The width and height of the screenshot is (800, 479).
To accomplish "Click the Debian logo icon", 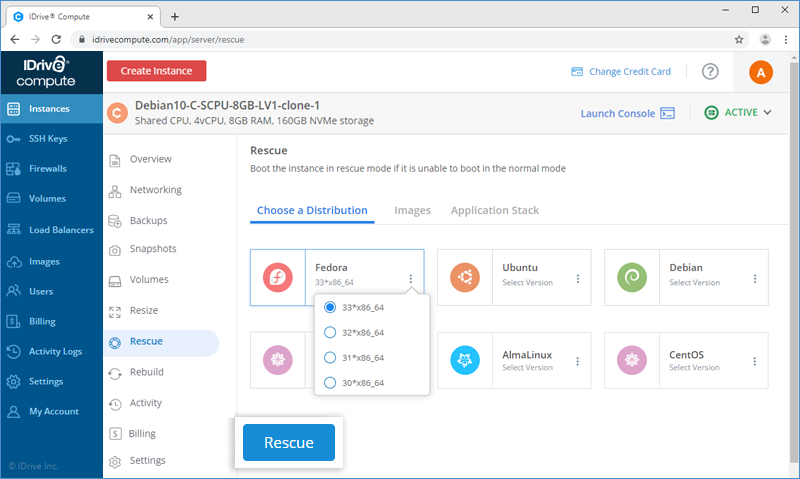I will tap(632, 278).
